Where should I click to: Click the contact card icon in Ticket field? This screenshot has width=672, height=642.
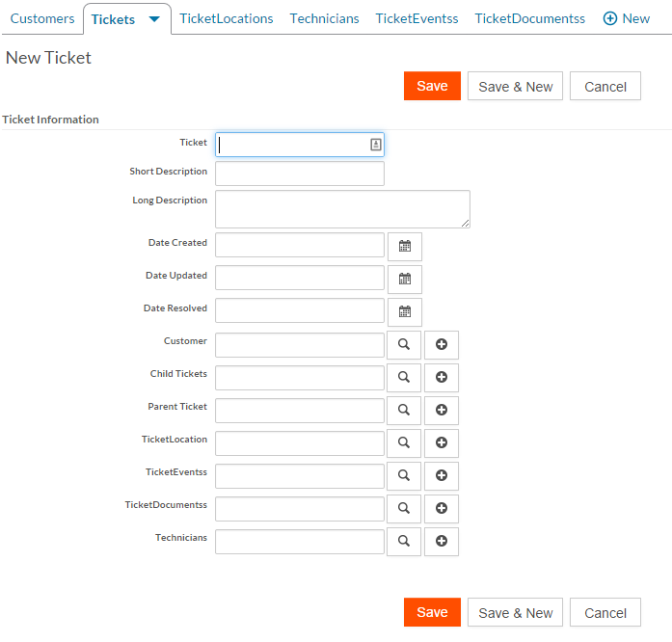(x=375, y=145)
